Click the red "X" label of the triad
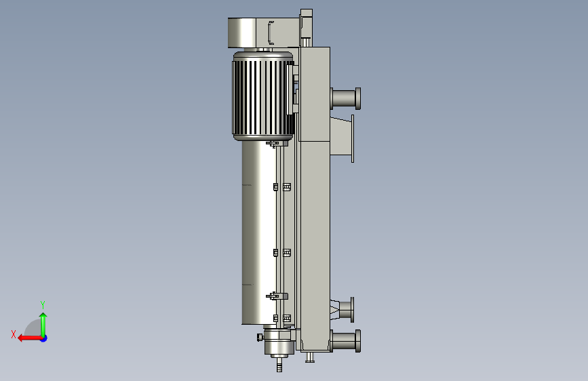The image size is (588, 381). [14, 334]
